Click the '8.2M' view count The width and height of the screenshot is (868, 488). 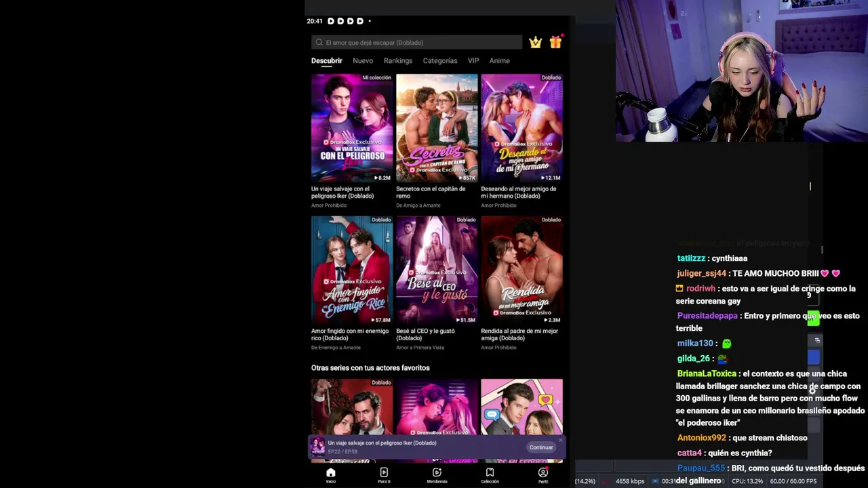pyautogui.click(x=382, y=178)
